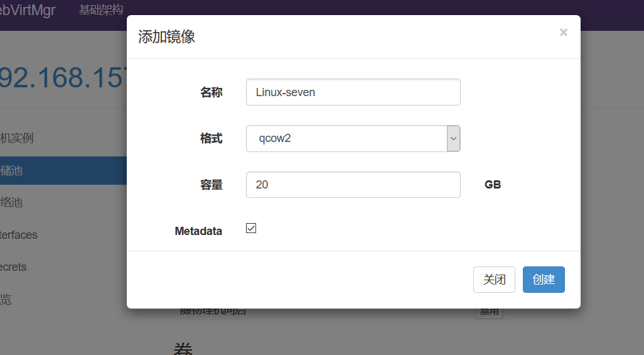Click the 名称 field containing Linux-seven
The image size is (644, 355).
pyautogui.click(x=353, y=92)
